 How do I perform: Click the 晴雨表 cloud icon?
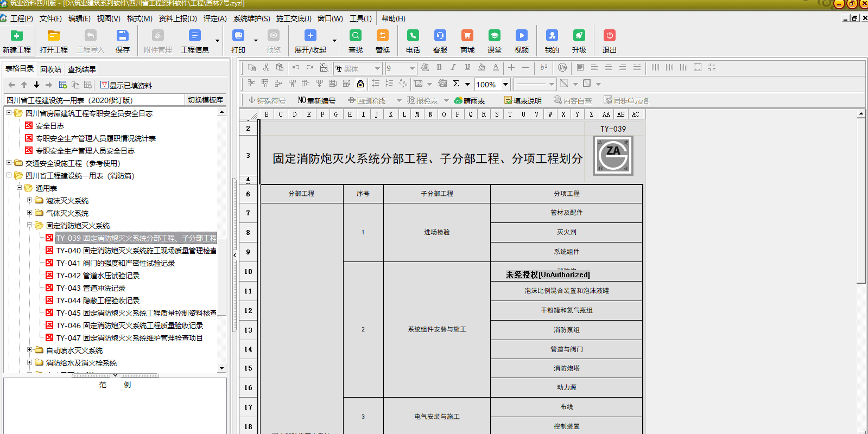tap(470, 100)
